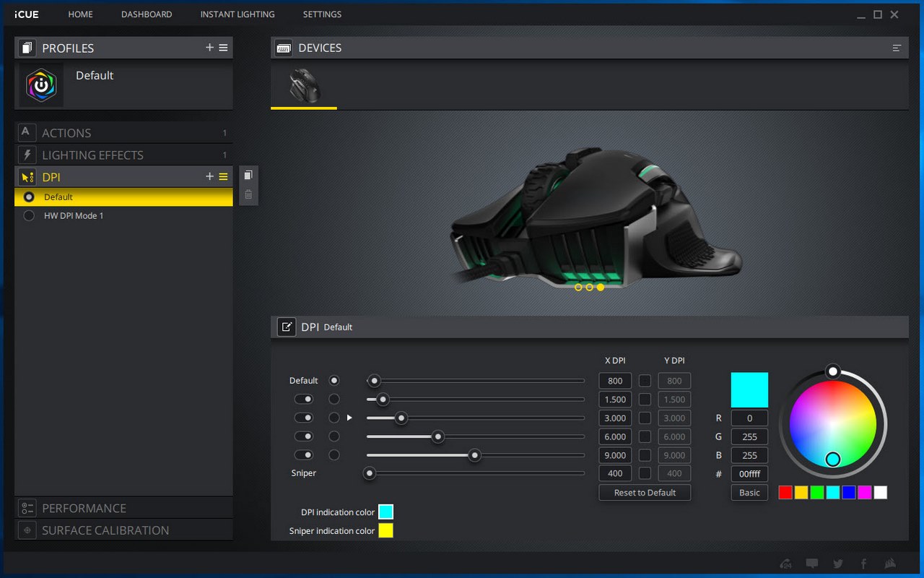Expand the Surface Calibration section
This screenshot has width=924, height=578.
click(123, 530)
